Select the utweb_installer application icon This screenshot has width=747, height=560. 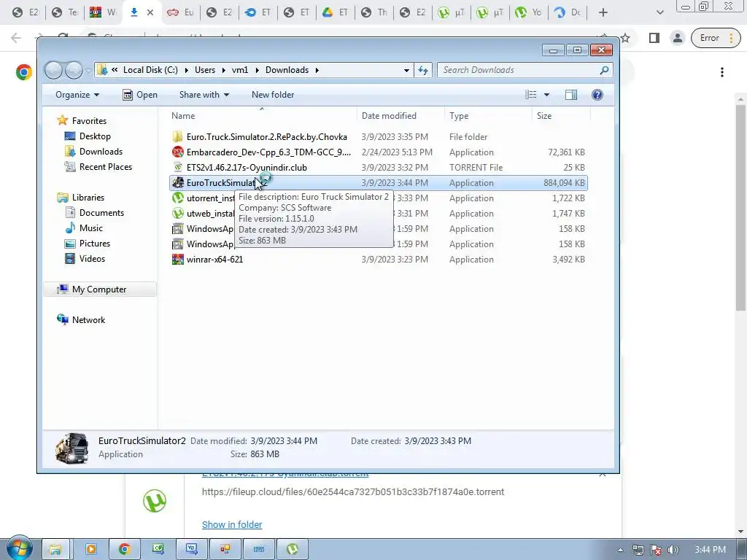pyautogui.click(x=178, y=214)
